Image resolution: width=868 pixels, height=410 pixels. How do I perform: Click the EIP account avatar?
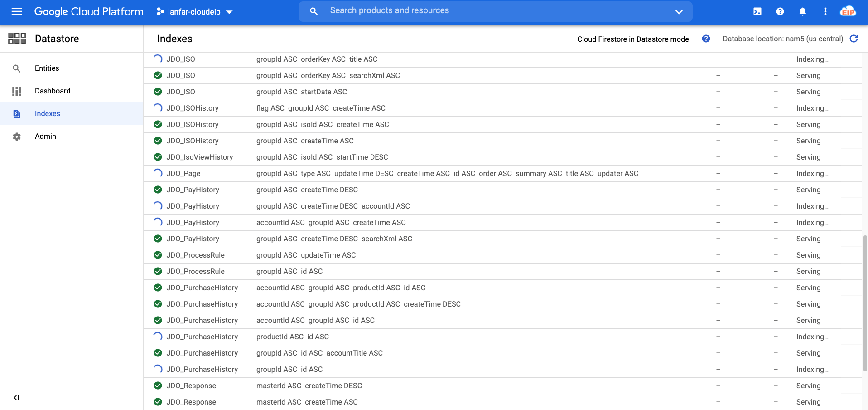tap(849, 11)
